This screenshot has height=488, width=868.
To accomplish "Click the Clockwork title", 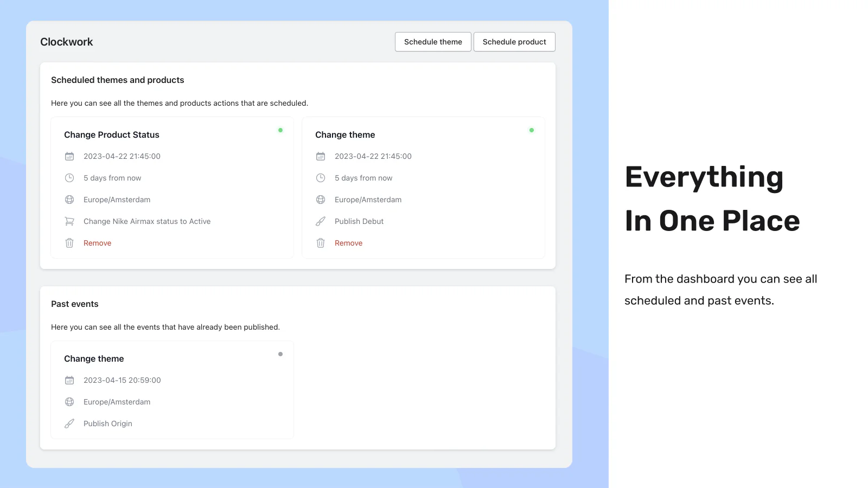I will point(67,42).
